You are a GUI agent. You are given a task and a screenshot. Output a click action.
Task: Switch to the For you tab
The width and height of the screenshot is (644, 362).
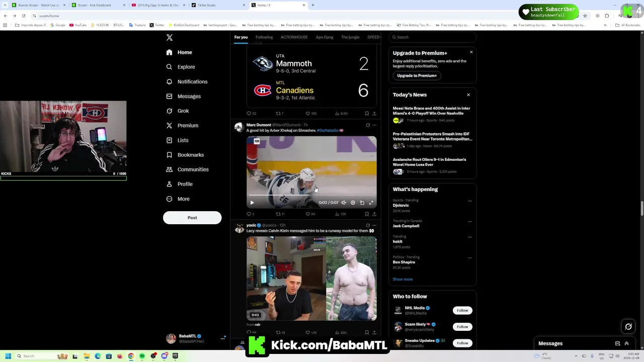pyautogui.click(x=241, y=37)
